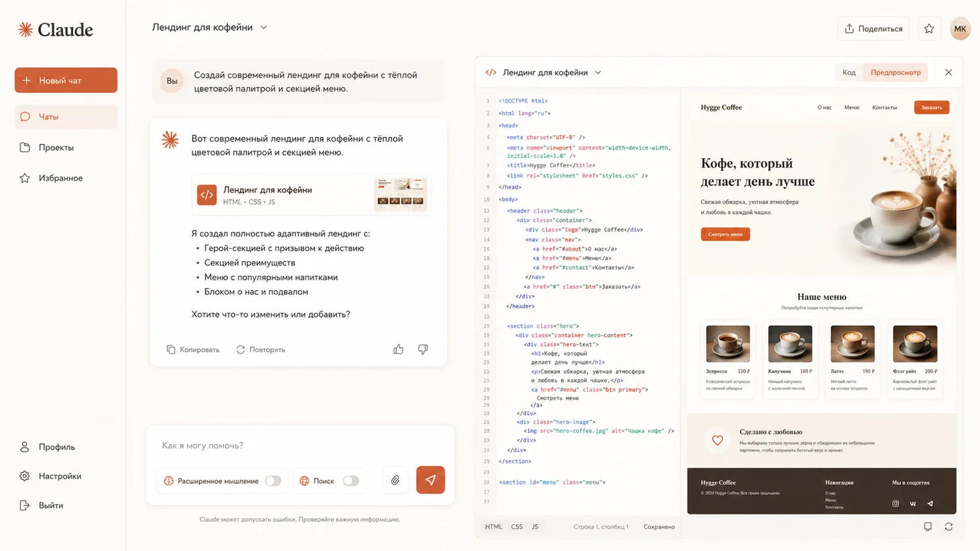Open the Лендинг для кофейни artifact card
Screen dimensions: 980x551
click(312, 195)
